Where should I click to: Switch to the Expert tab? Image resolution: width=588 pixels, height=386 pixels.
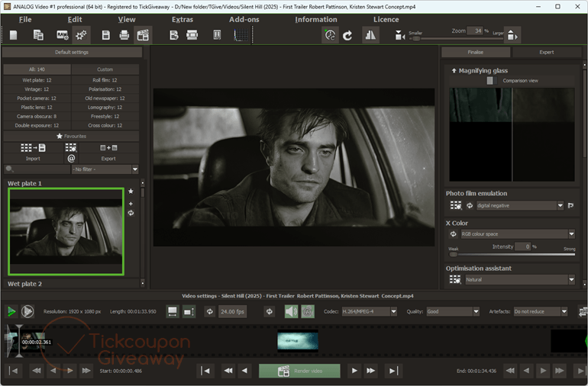(x=546, y=52)
